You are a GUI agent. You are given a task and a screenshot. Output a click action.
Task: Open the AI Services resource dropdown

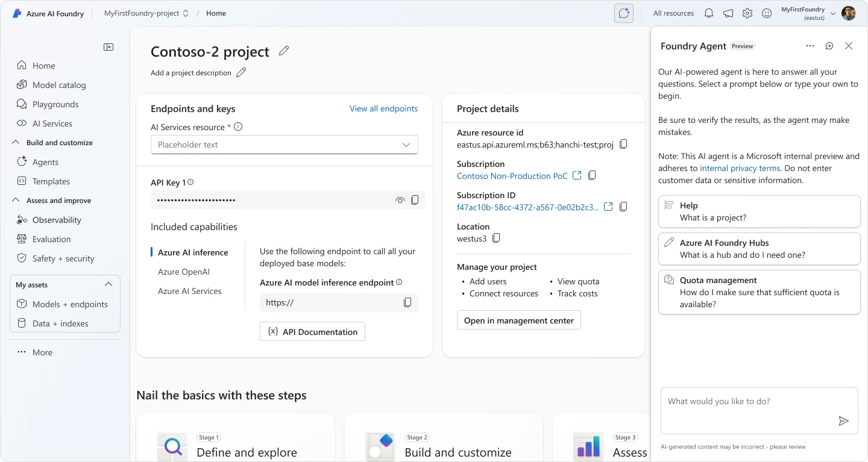[285, 145]
